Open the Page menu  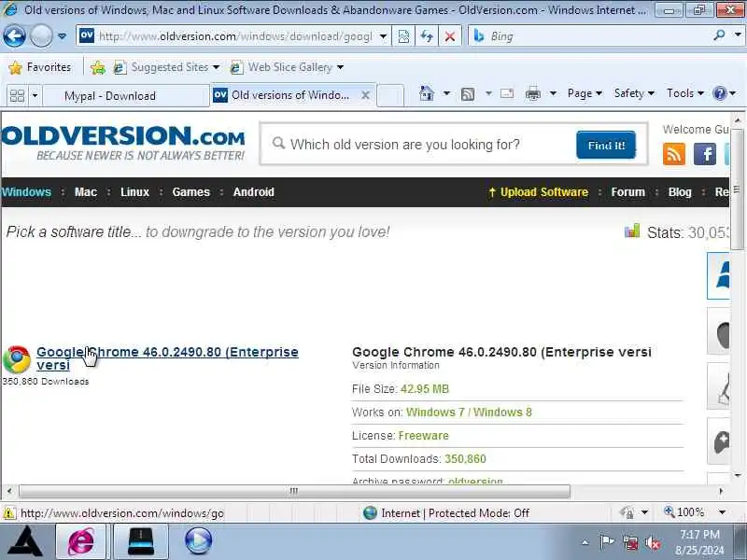tap(585, 93)
